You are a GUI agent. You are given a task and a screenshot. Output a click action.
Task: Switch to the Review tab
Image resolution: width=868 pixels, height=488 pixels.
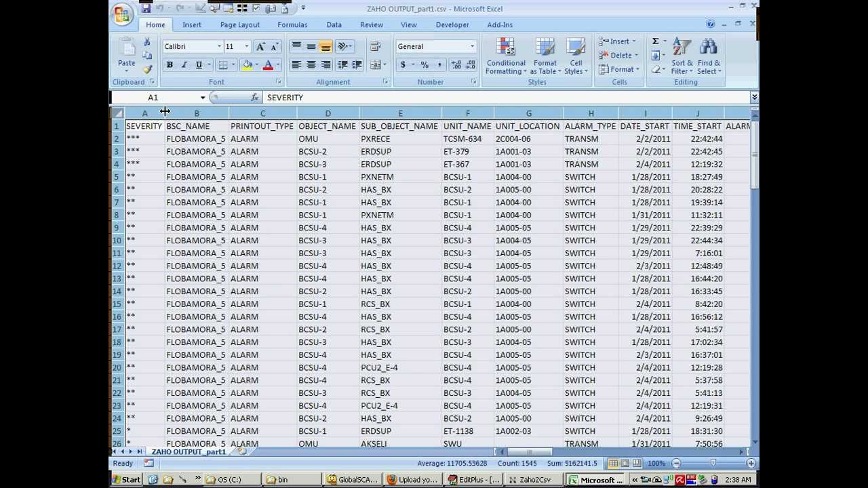(x=372, y=25)
